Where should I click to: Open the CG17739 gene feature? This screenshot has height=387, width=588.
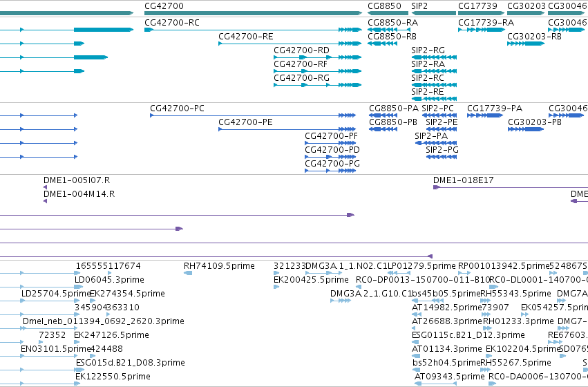(x=481, y=13)
